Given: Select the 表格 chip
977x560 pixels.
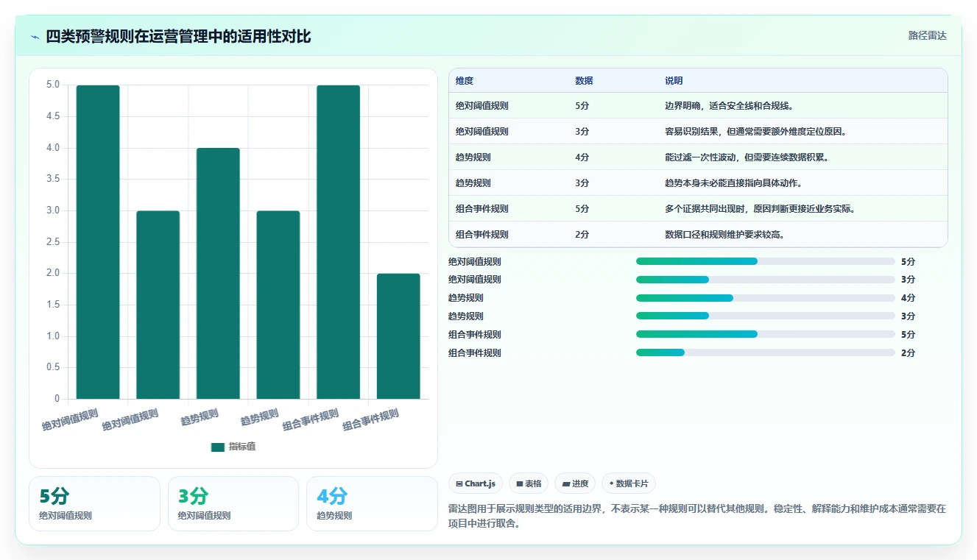Looking at the screenshot, I should coord(529,483).
